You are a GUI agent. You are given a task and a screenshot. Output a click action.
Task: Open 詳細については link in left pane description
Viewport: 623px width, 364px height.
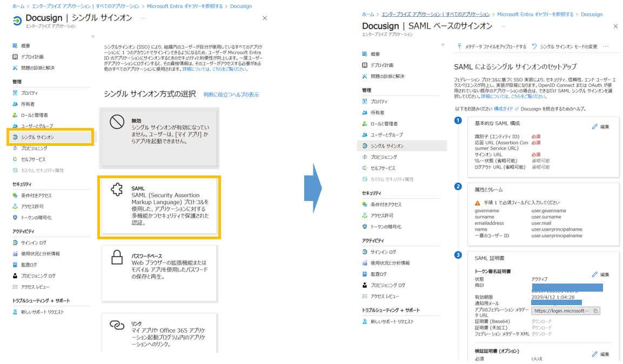coord(215,69)
